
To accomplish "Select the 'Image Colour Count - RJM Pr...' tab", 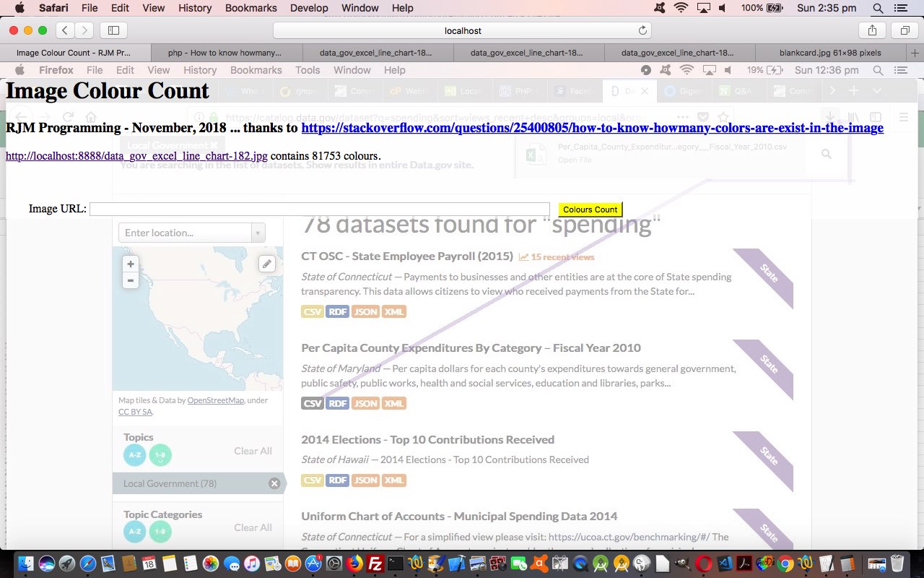I will click(74, 53).
